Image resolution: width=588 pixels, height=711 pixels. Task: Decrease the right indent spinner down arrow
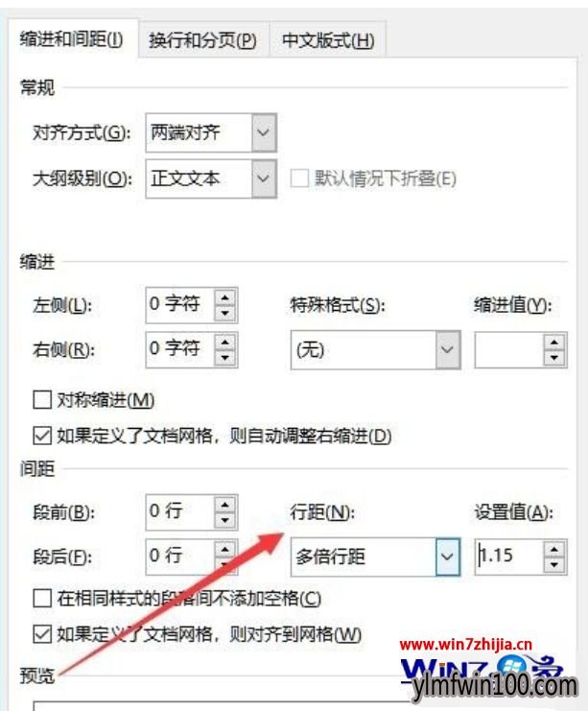pos(225,357)
